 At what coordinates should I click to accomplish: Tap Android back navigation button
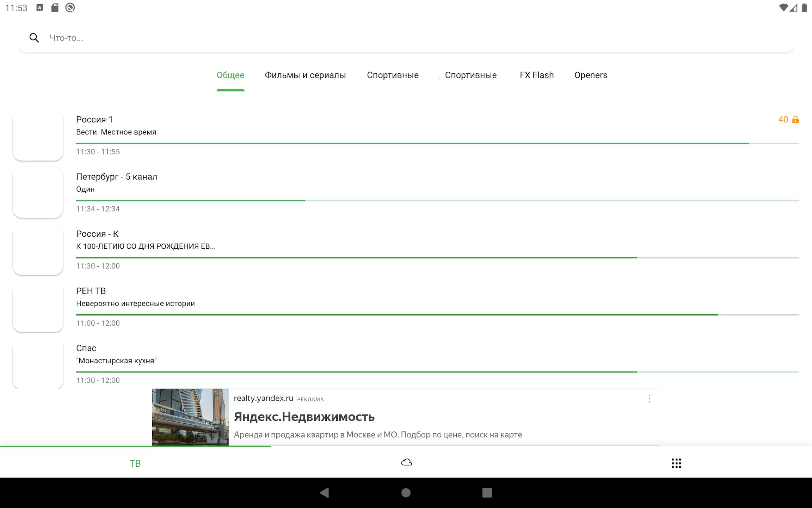coord(324,493)
